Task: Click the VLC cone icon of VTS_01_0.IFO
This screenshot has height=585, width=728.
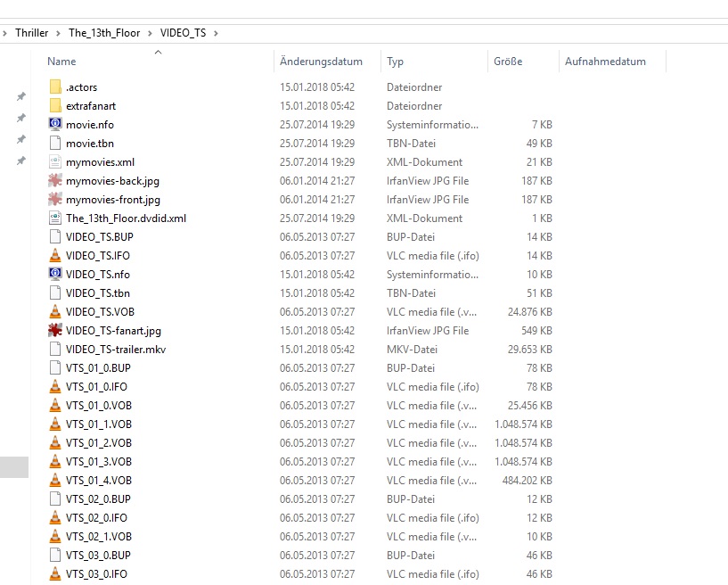Action: pyautogui.click(x=54, y=387)
